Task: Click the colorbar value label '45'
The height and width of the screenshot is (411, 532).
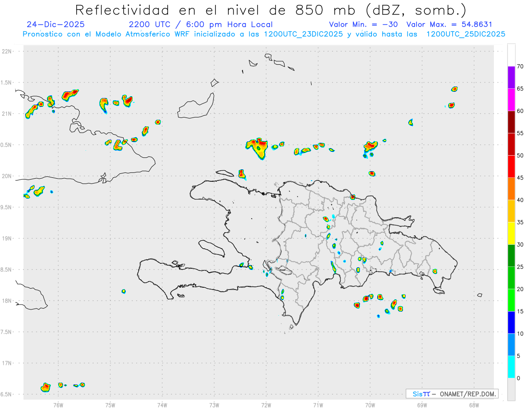Action: [520, 178]
